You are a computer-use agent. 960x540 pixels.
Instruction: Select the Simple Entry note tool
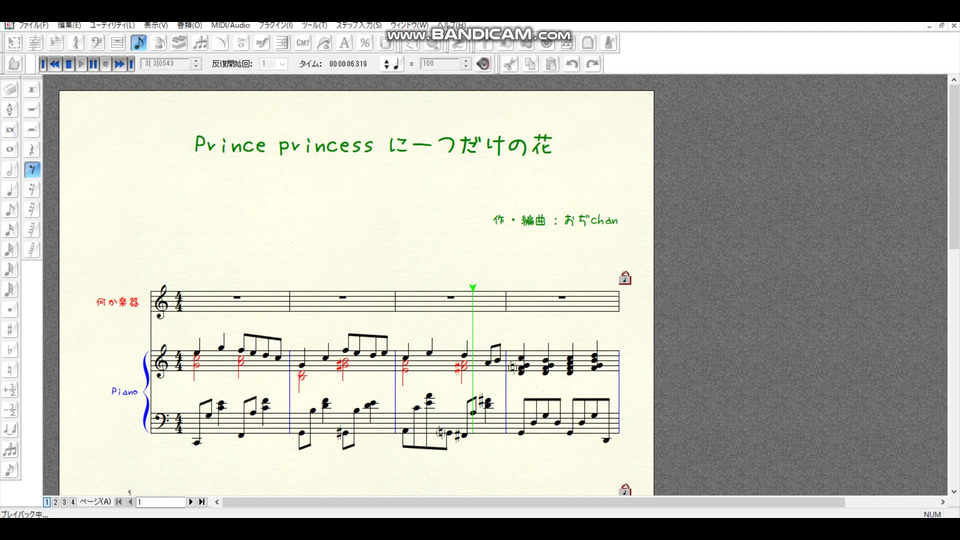(x=138, y=42)
